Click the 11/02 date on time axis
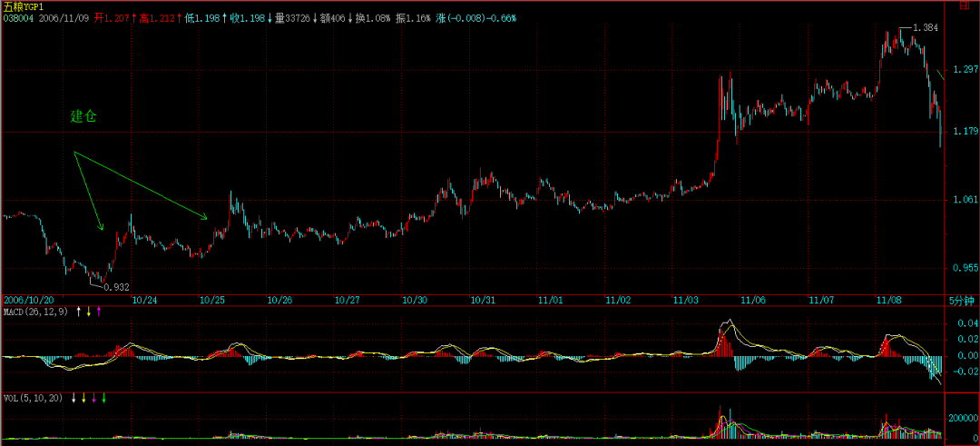This screenshot has width=980, height=446. [x=618, y=301]
